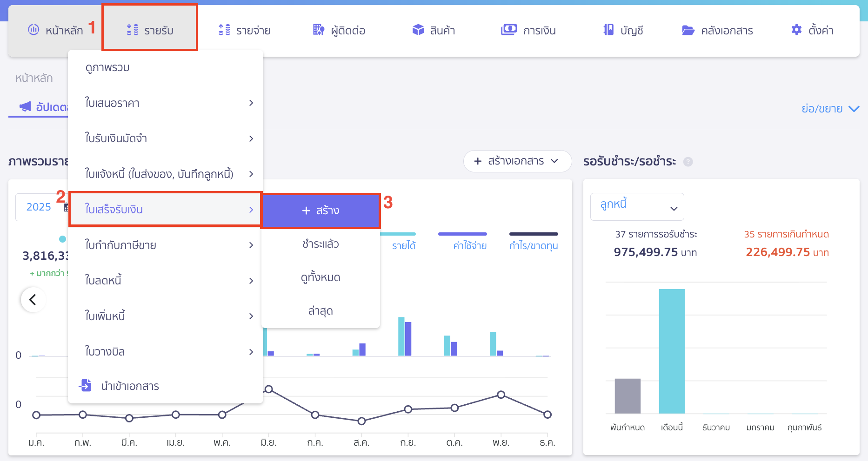Open the การเงิน finance icon
The image size is (868, 461).
[509, 29]
